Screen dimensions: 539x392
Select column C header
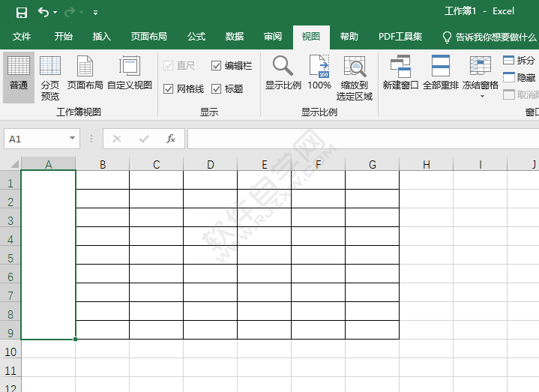(x=157, y=164)
